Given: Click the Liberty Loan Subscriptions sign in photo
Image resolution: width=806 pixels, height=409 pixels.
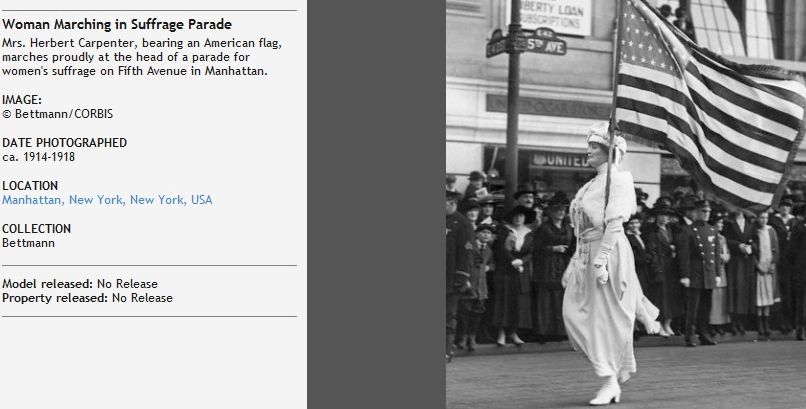Looking at the screenshot, I should point(555,16).
